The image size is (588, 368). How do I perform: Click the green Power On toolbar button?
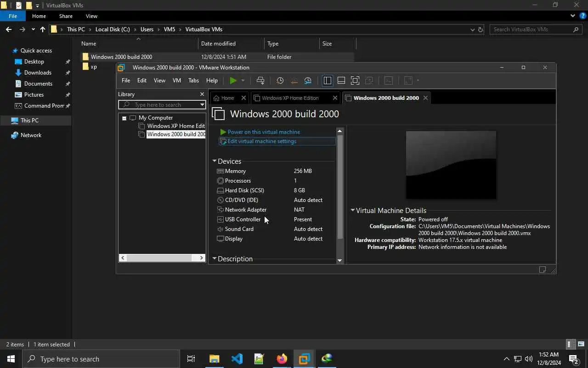pos(233,80)
